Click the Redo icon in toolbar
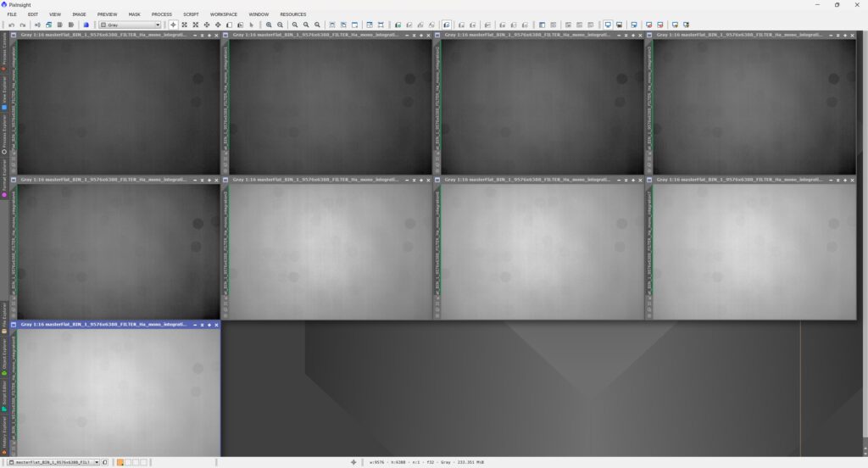Viewport: 868px width, 468px height. click(23, 25)
